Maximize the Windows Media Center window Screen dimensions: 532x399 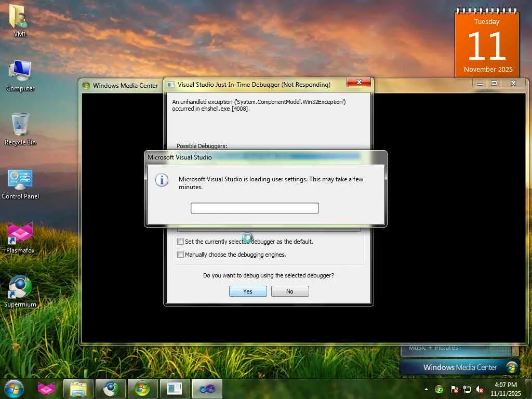pyautogui.click(x=494, y=84)
